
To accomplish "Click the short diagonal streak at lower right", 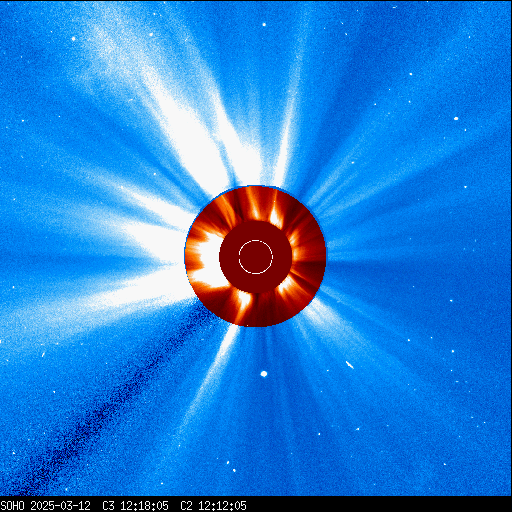I will point(349,365).
